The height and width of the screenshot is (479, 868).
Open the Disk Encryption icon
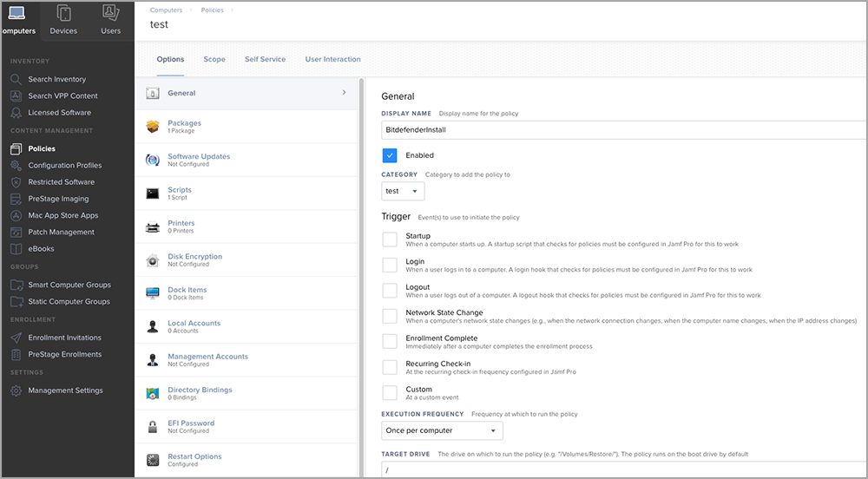[153, 260]
